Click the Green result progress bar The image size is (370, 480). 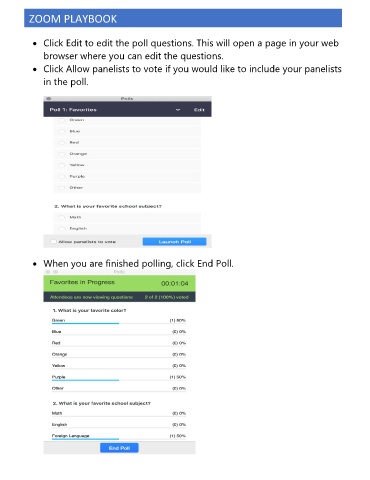pos(85,323)
